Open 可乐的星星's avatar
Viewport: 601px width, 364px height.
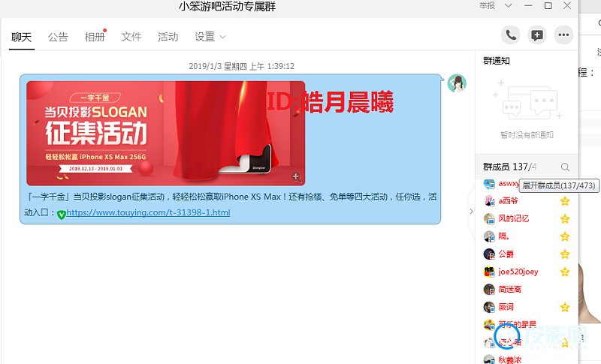[x=489, y=324]
